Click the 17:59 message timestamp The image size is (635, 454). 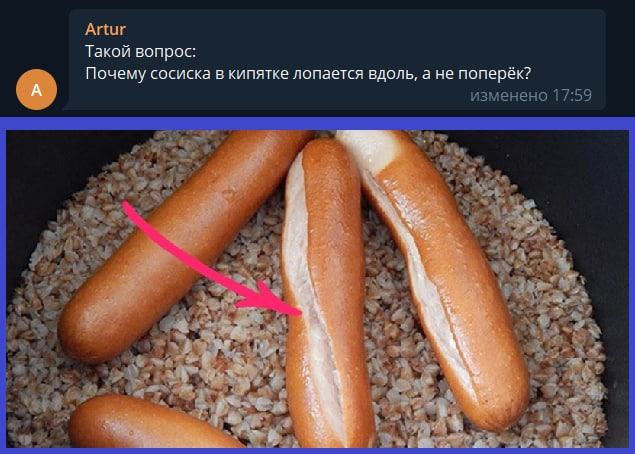(x=572, y=96)
